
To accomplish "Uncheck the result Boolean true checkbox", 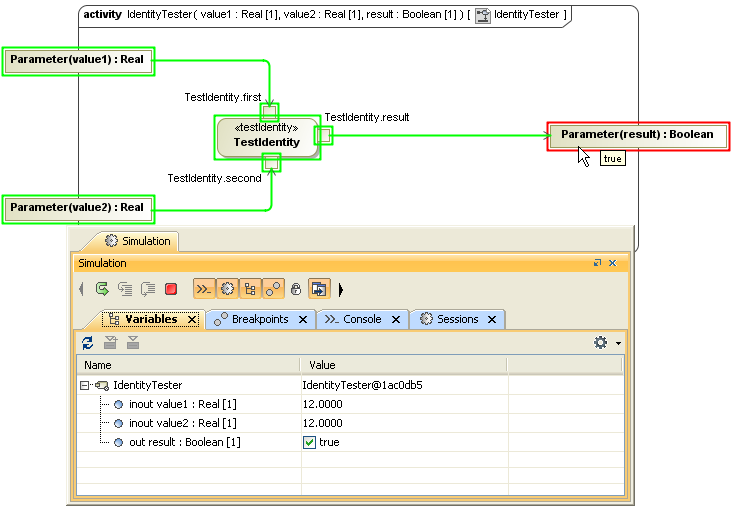I will point(309,442).
